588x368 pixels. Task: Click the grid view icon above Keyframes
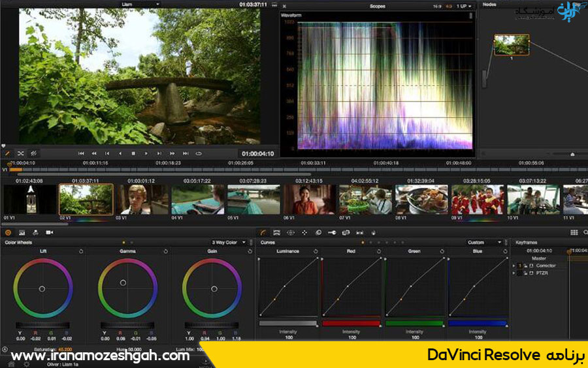tap(574, 232)
